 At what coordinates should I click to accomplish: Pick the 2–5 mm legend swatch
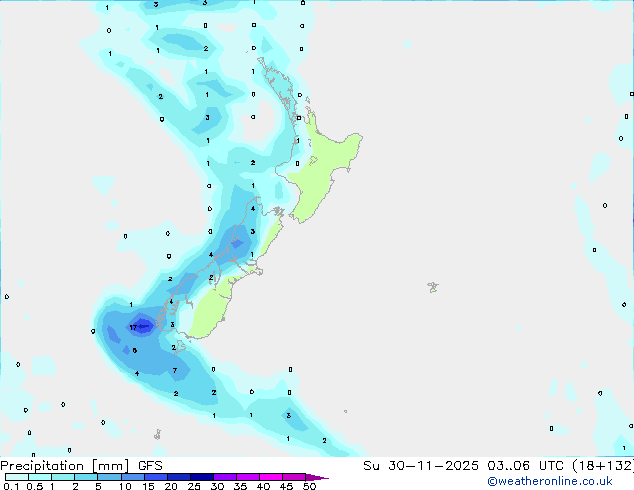coord(86,477)
